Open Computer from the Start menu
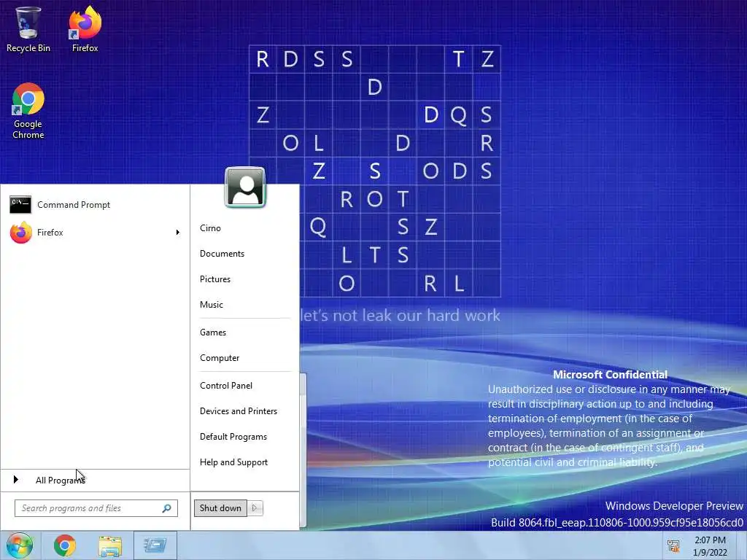This screenshot has width=747, height=560. (220, 358)
